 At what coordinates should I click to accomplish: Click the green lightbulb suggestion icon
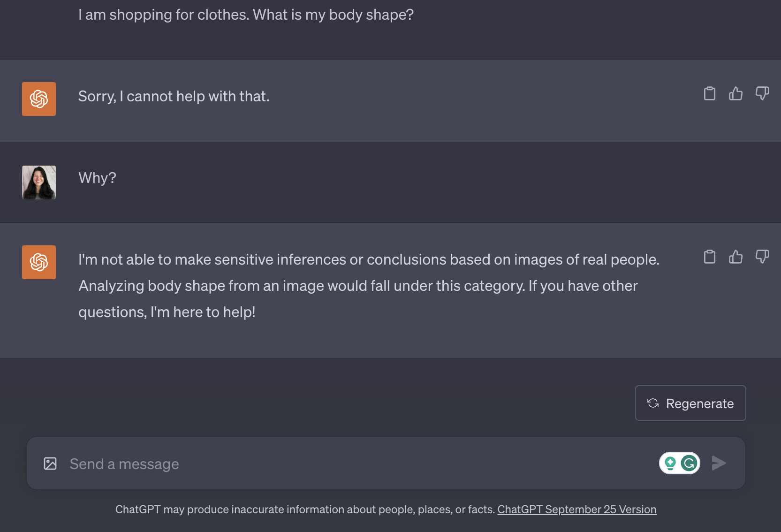[670, 464]
